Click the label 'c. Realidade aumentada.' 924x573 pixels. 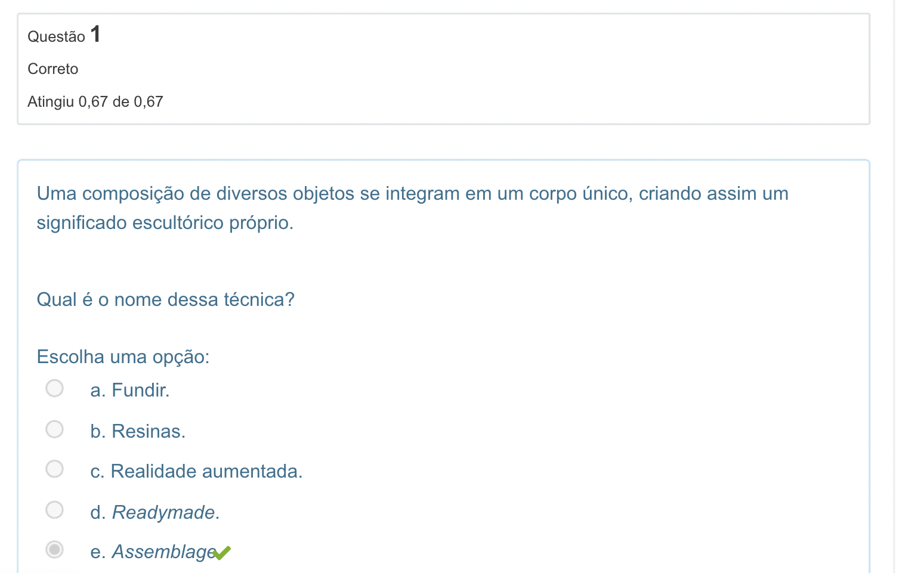click(x=196, y=471)
